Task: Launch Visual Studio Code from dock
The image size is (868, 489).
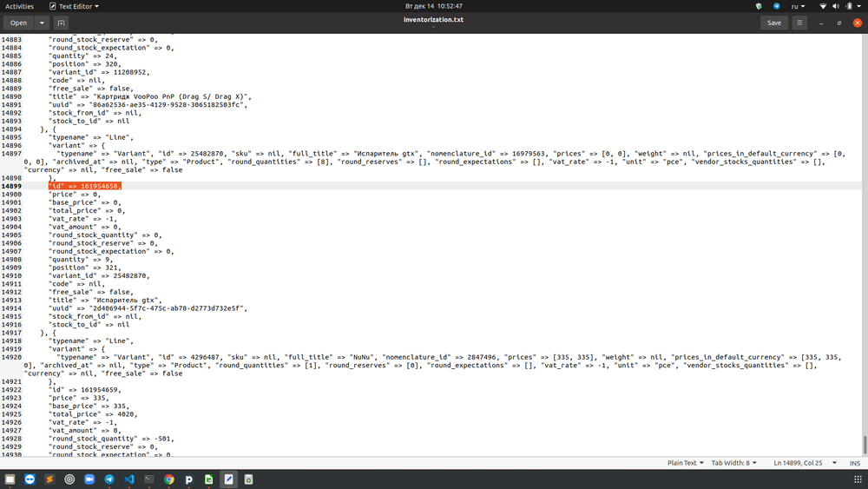Action: click(129, 479)
